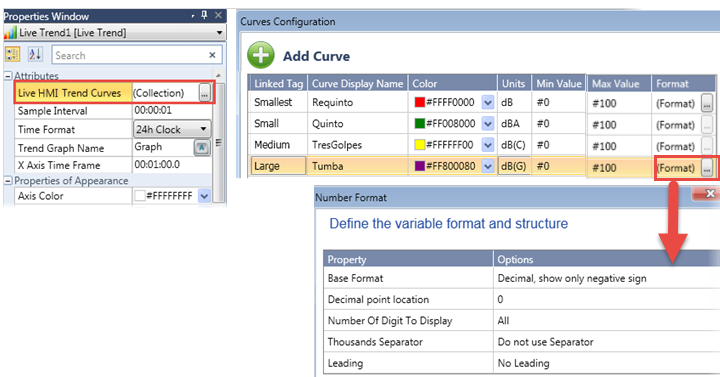This screenshot has height=377, width=720.
Task: Click the purple swatch of Tumba curve
Action: point(420,166)
